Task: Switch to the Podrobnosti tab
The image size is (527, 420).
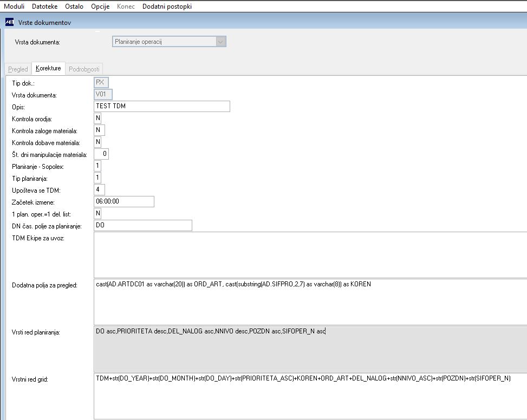Action: click(84, 69)
